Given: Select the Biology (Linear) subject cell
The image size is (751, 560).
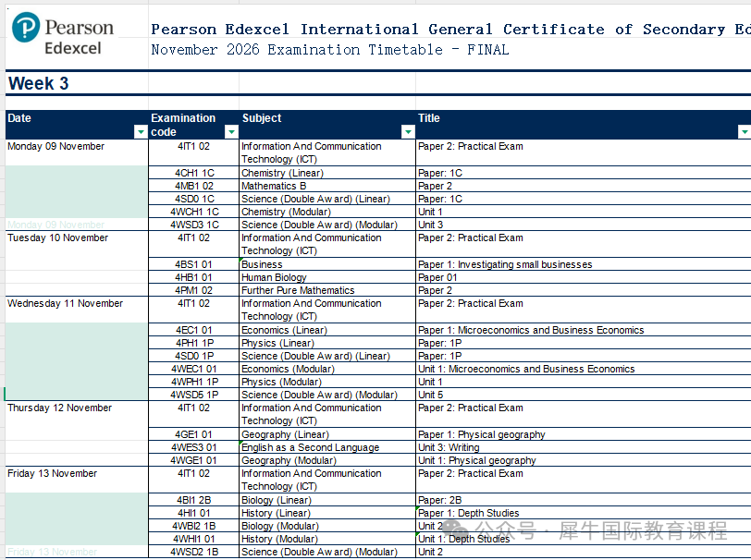Looking at the screenshot, I should (327, 500).
